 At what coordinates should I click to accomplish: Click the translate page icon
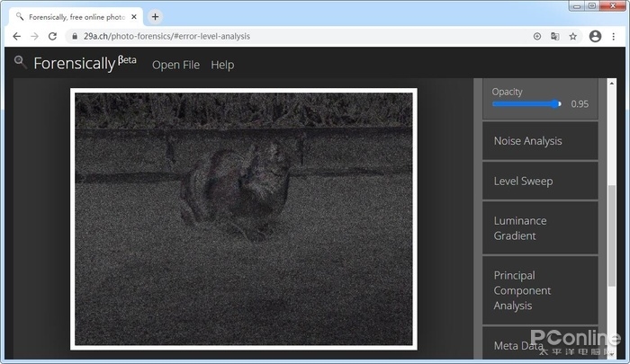[x=554, y=36]
